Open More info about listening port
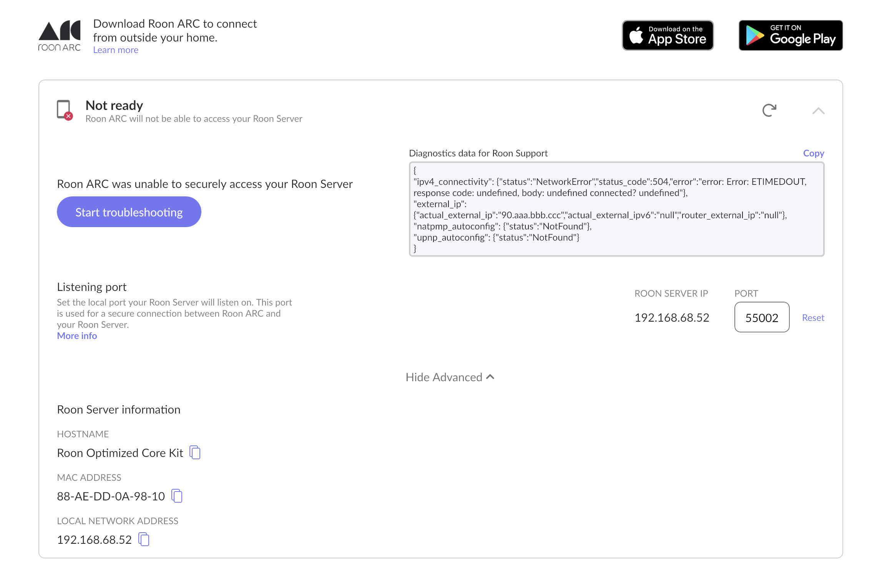Image resolution: width=877 pixels, height=588 pixels. tap(77, 336)
